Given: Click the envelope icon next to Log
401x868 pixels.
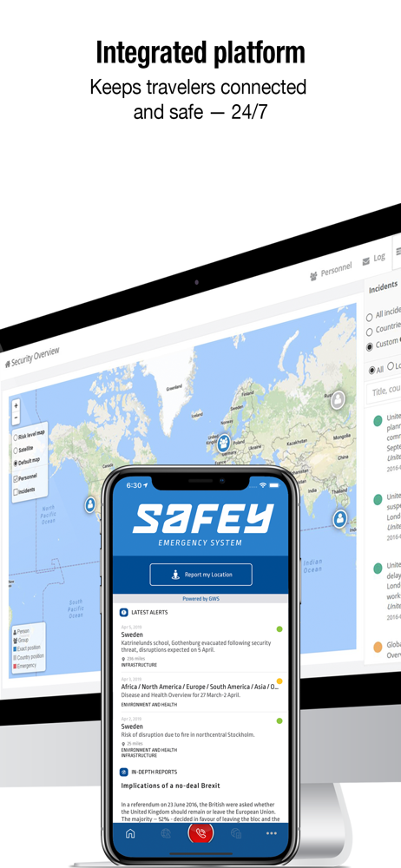Looking at the screenshot, I should [366, 260].
